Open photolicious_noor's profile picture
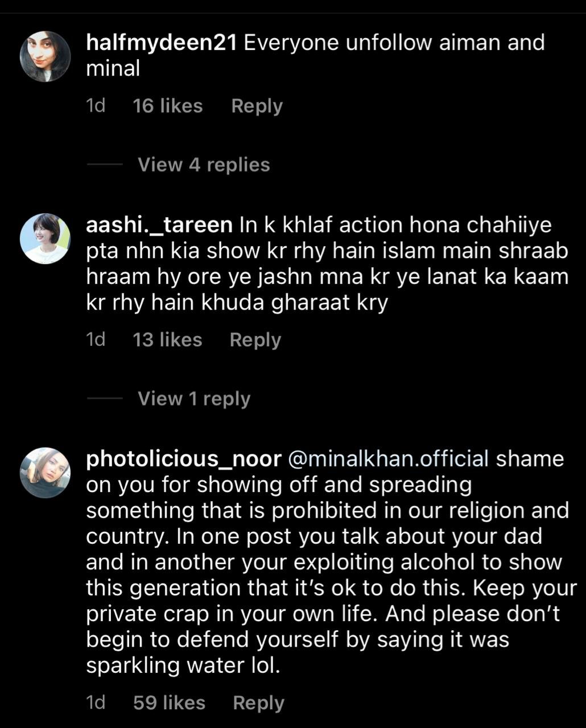This screenshot has height=728, width=586. 45,472
